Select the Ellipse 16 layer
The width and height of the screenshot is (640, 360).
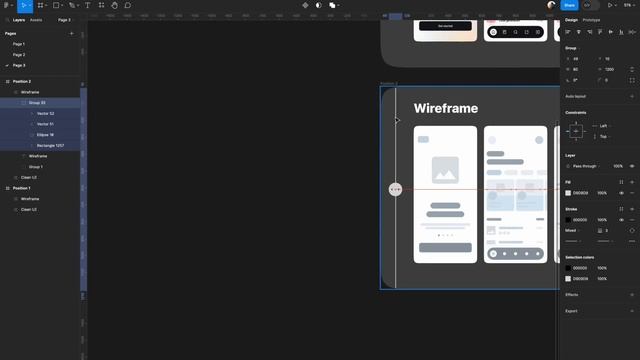40,135
